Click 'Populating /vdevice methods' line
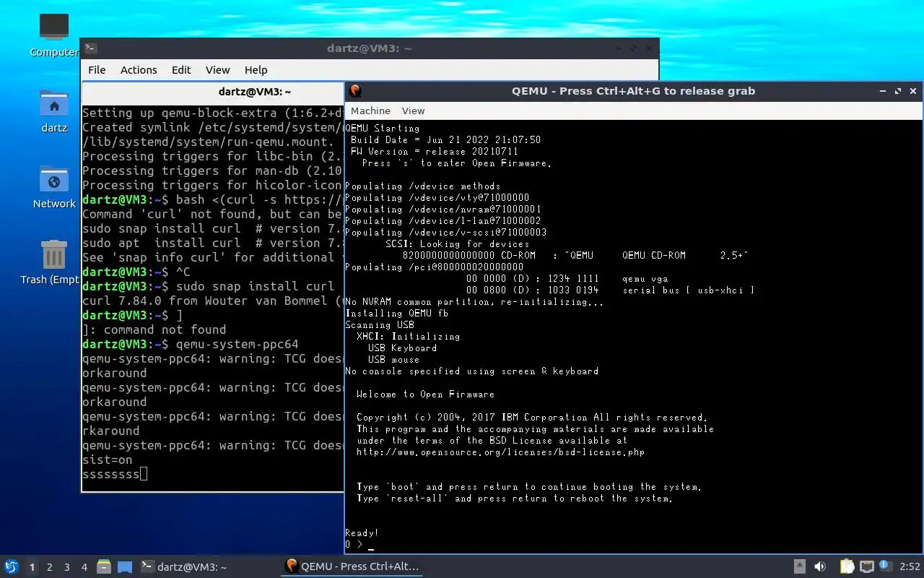Image resolution: width=924 pixels, height=578 pixels. [x=422, y=186]
